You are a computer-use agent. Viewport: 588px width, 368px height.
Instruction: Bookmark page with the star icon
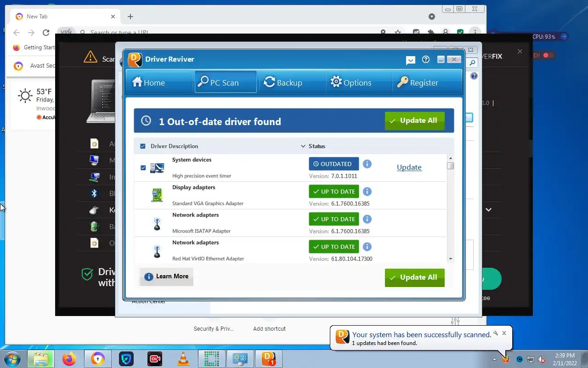click(398, 32)
